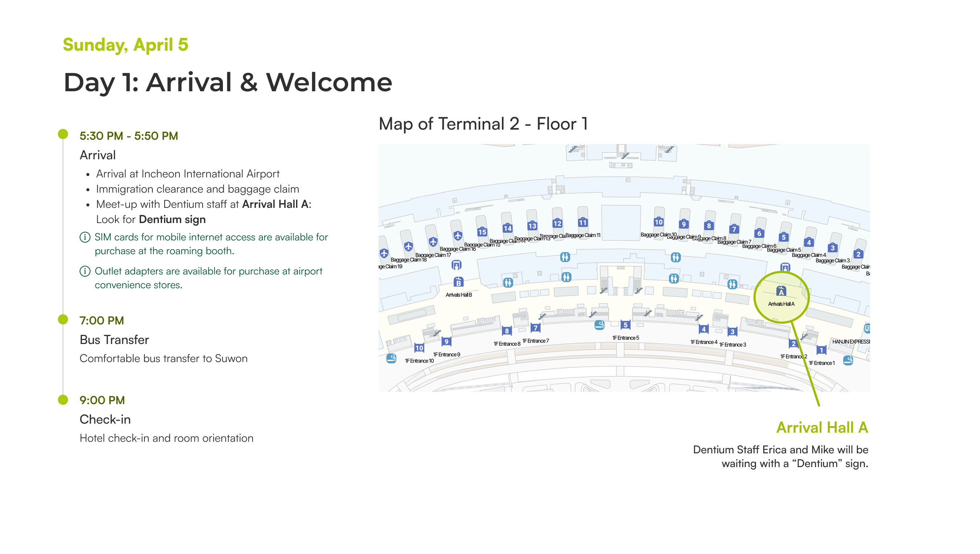Click the 9:00 PM Check-in timeline dot
Image resolution: width=980 pixels, height=554 pixels.
63,399
